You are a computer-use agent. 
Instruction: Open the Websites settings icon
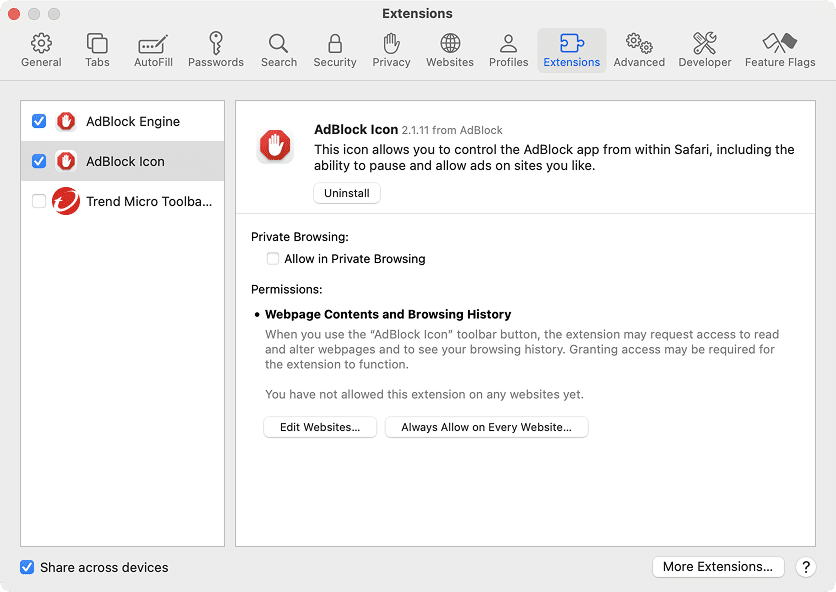449,48
